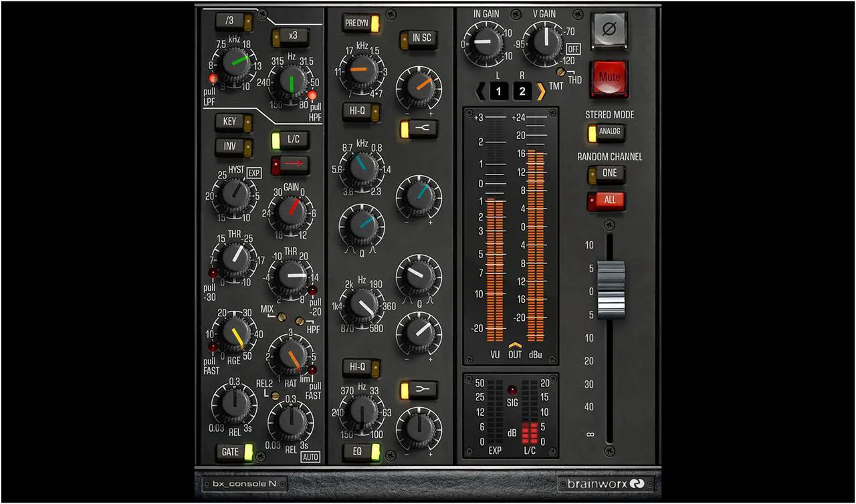
Task: Click the bx_console N name plate
Action: (245, 483)
